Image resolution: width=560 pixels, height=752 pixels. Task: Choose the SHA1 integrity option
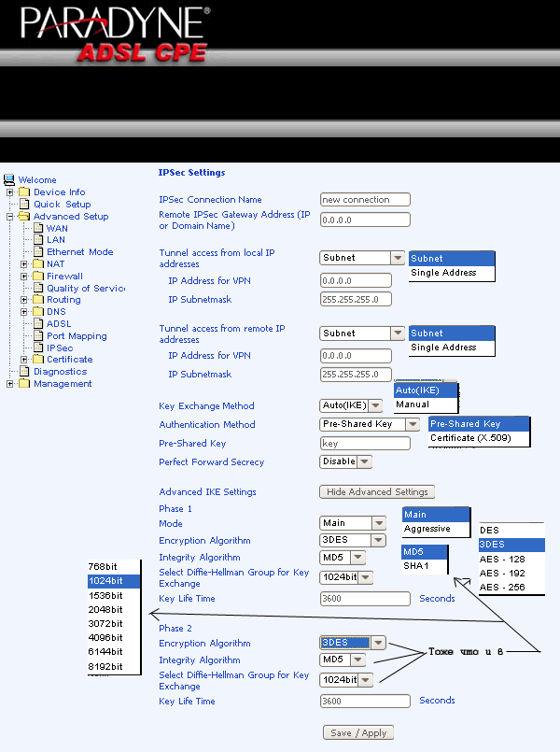(424, 566)
